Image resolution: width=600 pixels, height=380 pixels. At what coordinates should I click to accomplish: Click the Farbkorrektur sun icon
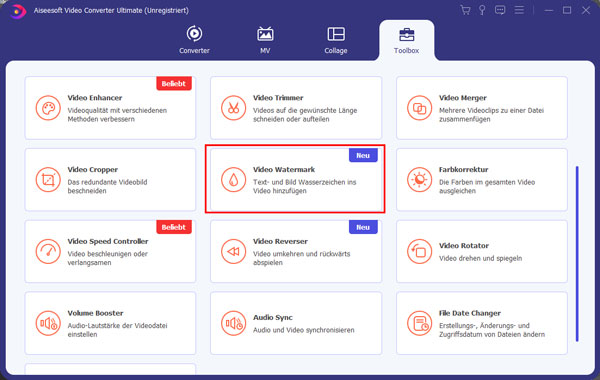coord(419,180)
